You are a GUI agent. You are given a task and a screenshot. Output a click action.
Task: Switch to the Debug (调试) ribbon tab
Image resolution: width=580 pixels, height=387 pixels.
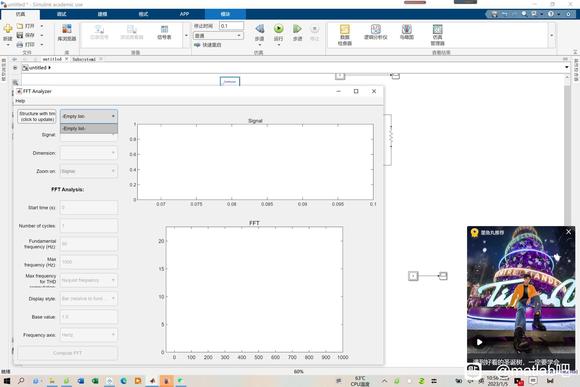[x=62, y=14]
